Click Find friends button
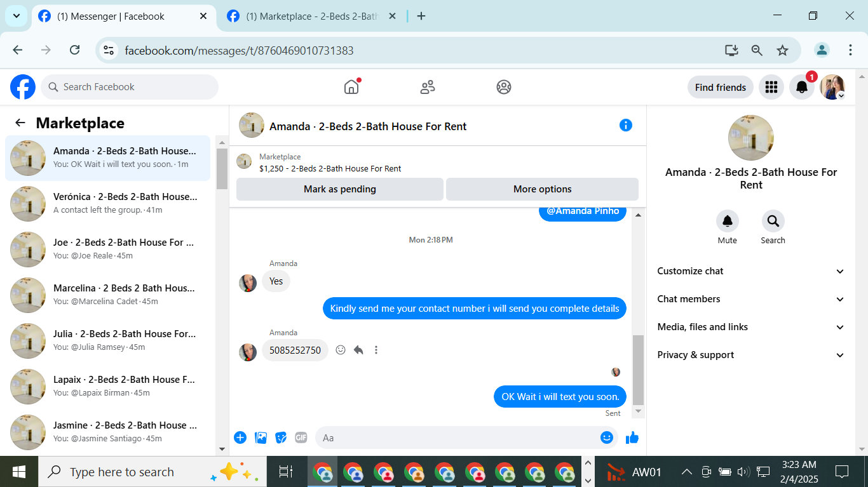The height and width of the screenshot is (487, 868). [721, 87]
